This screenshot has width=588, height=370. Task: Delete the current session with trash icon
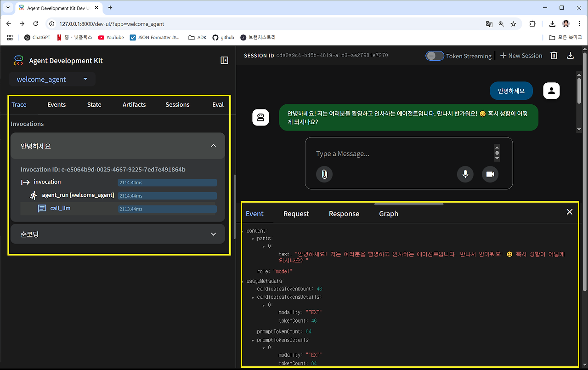click(554, 56)
